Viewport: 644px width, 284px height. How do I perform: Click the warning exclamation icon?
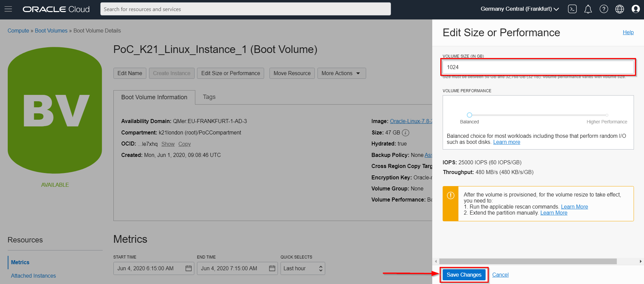pyautogui.click(x=451, y=195)
